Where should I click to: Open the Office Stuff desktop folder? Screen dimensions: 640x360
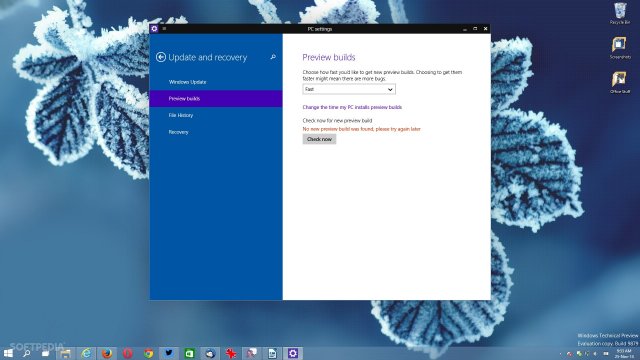620,82
